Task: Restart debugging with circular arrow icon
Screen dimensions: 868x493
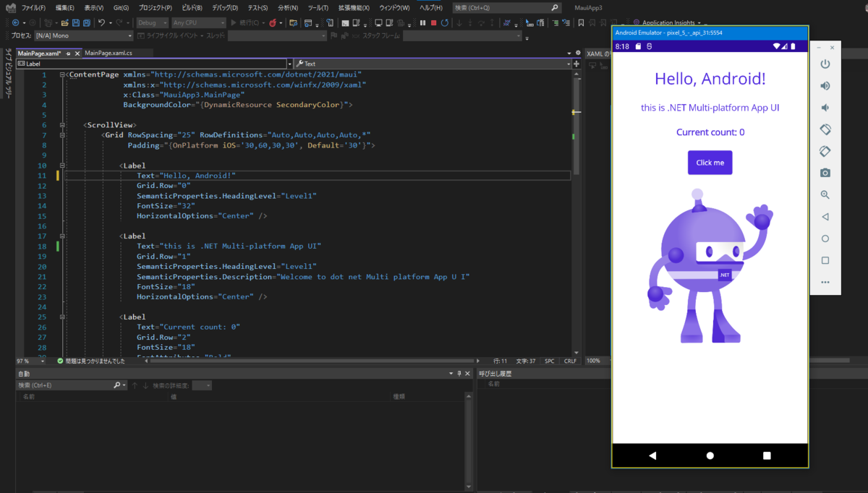Action: point(444,23)
